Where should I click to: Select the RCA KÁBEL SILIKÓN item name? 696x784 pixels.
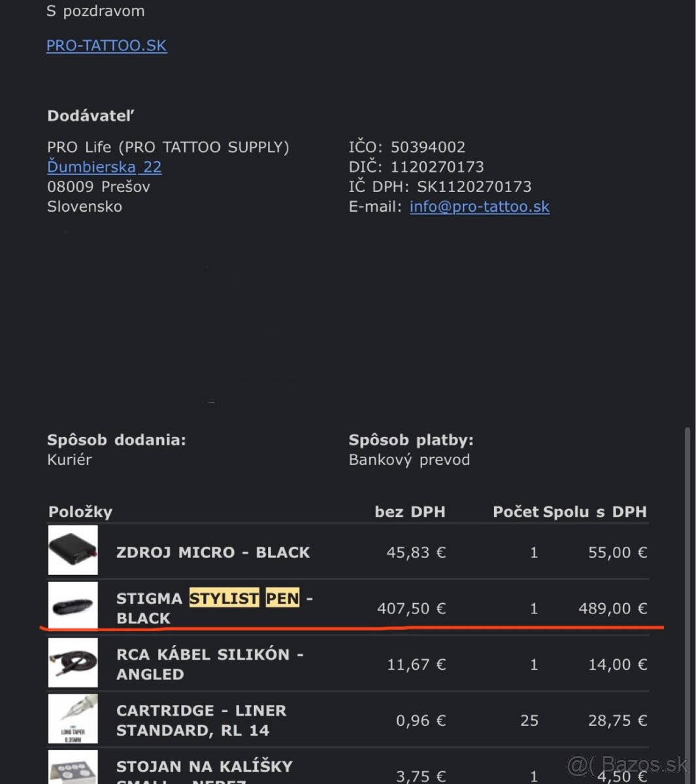tap(209, 664)
